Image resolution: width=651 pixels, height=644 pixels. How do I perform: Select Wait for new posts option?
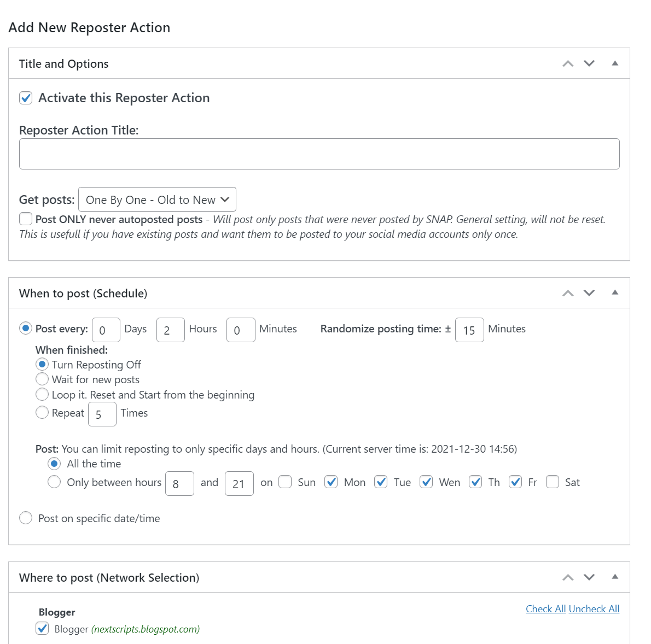(x=42, y=379)
